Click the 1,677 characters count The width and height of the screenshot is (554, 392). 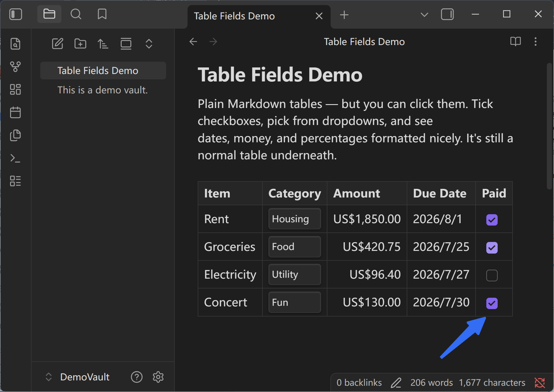[492, 383]
